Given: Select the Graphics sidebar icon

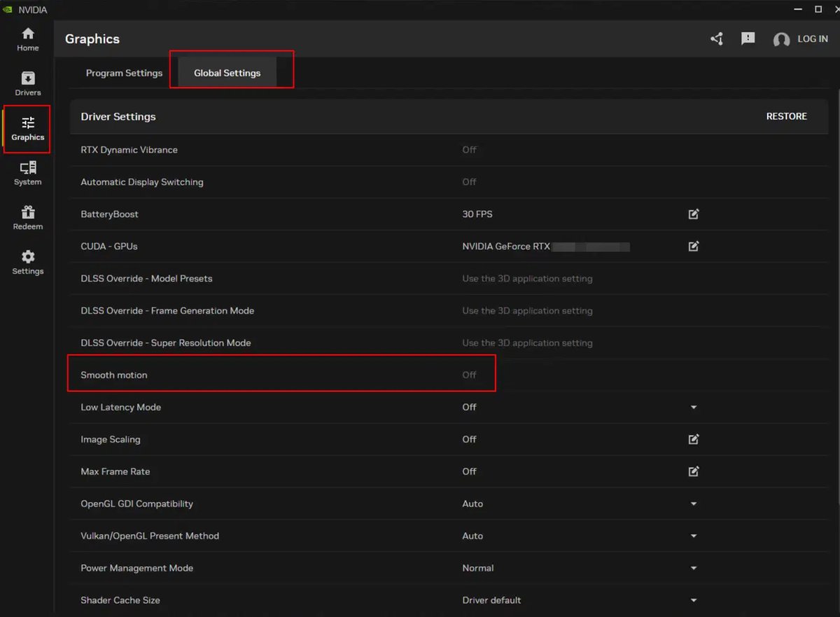Looking at the screenshot, I should pyautogui.click(x=28, y=129).
